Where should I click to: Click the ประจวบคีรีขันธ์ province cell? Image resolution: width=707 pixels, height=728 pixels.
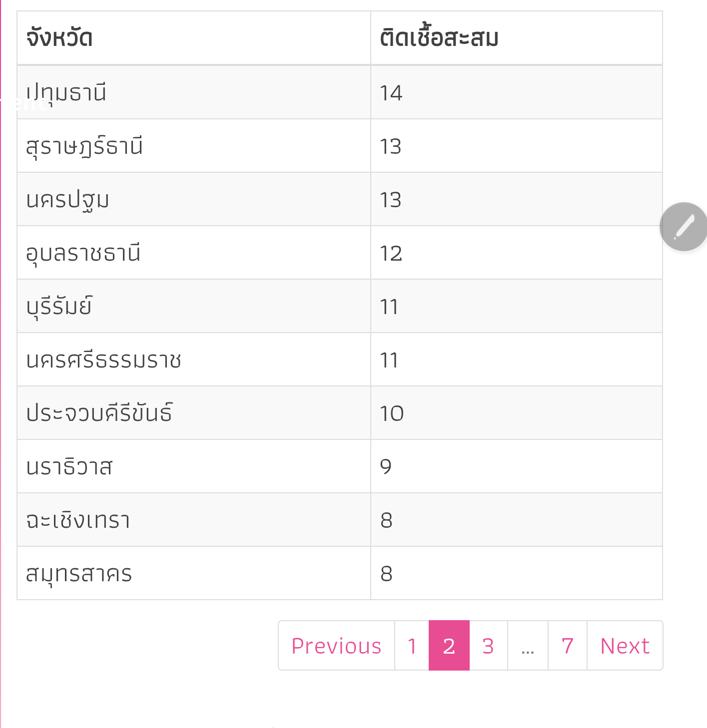[99, 413]
